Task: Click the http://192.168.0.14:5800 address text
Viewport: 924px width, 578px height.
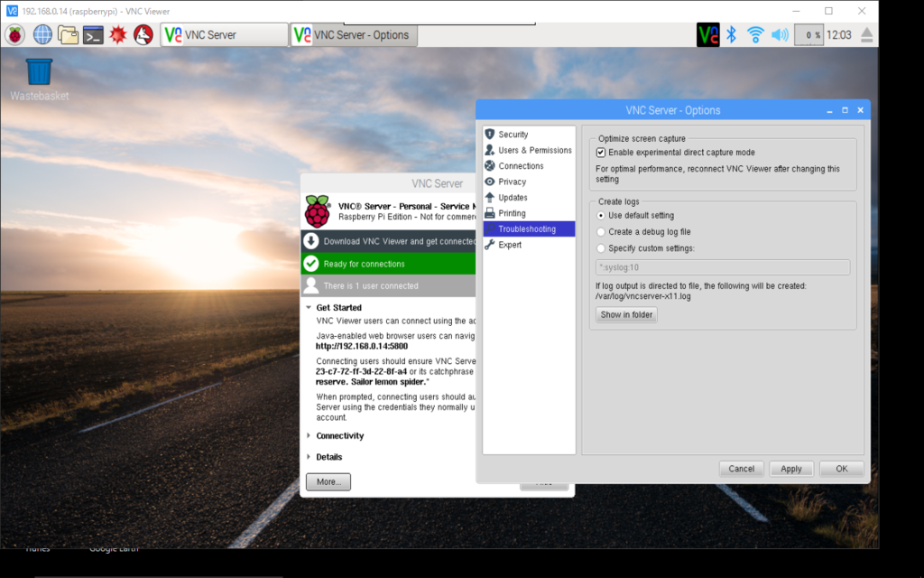Action: (x=361, y=346)
